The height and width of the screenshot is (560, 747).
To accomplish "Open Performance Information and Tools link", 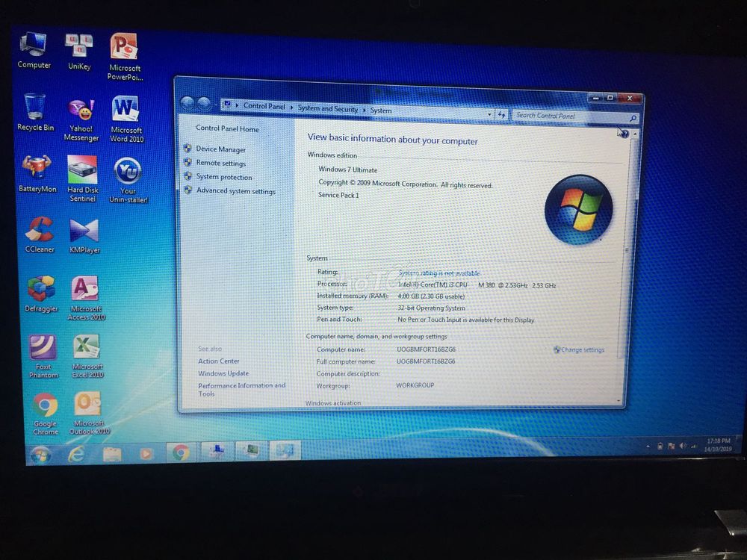I will coord(241,390).
